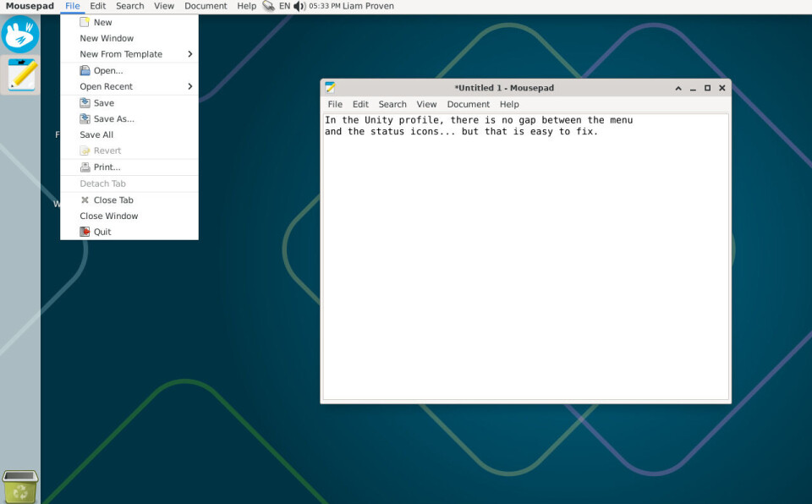
Task: Open the Help menu in the top panel
Action: (246, 6)
